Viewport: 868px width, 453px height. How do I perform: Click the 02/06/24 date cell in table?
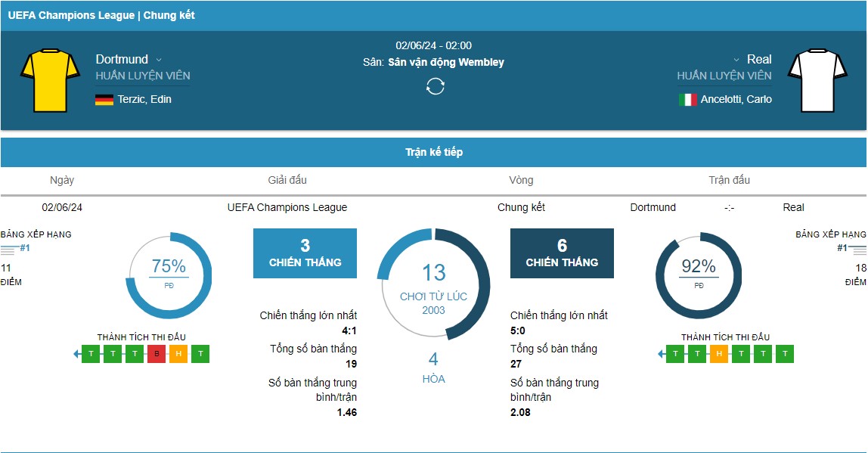pos(62,208)
